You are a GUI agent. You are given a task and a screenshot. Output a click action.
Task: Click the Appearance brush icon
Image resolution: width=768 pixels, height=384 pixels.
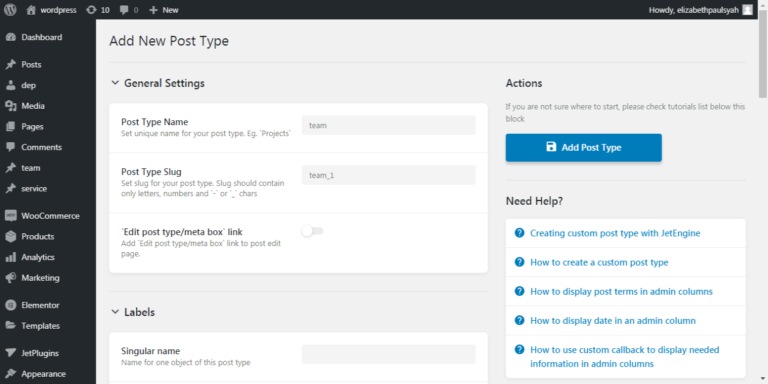(10, 374)
